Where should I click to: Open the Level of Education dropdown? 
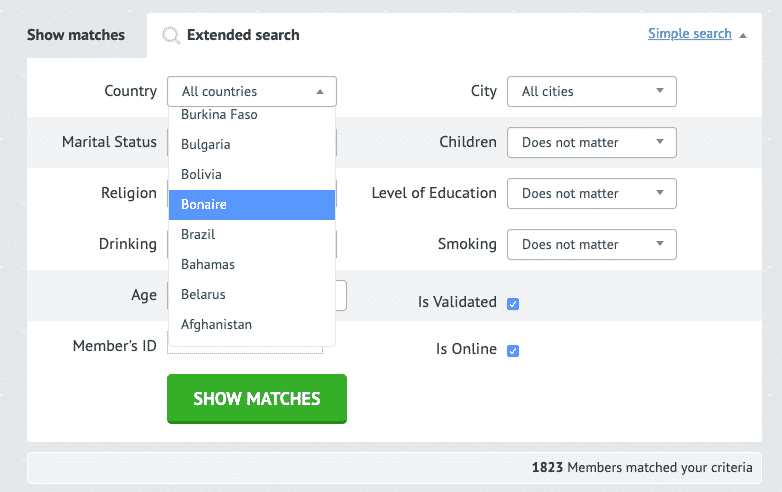pos(591,193)
